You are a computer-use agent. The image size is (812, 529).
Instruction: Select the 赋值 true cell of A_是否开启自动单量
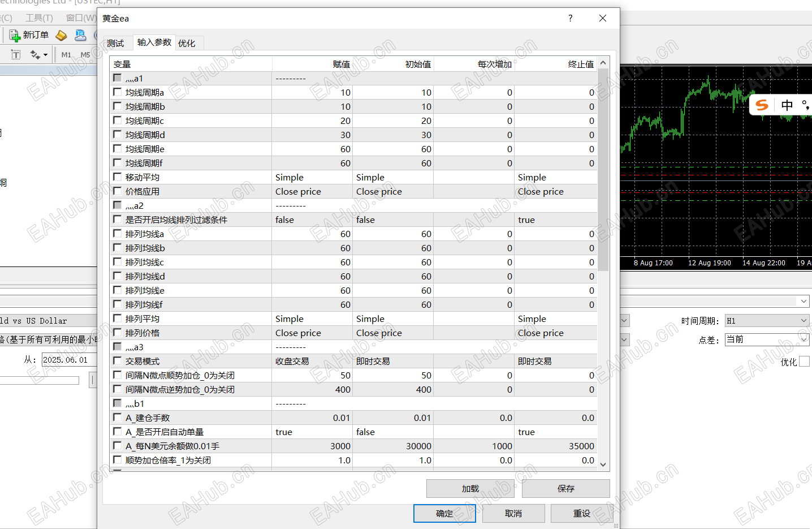click(312, 432)
